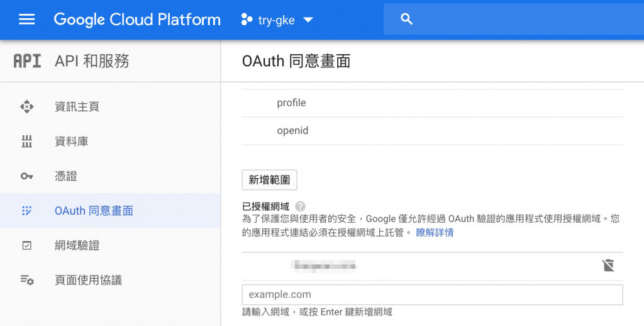Focus the top search bar
Image resolution: width=644 pixels, height=326 pixels.
point(513,19)
